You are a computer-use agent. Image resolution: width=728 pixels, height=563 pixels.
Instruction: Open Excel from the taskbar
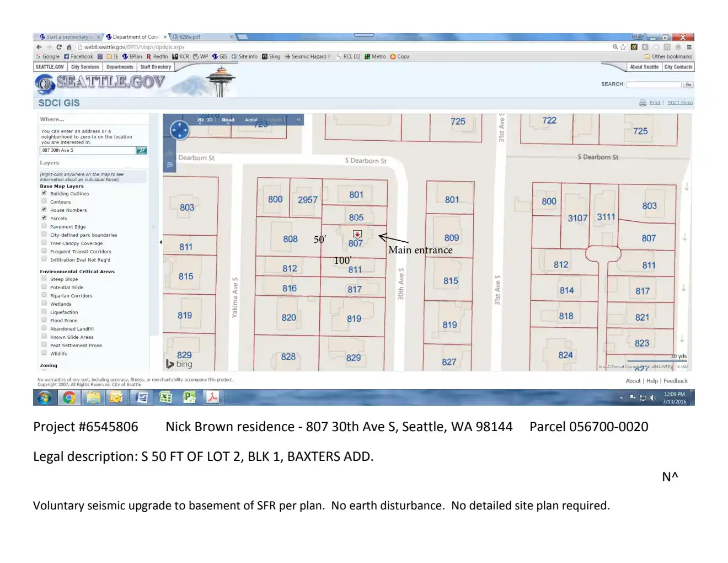(165, 397)
